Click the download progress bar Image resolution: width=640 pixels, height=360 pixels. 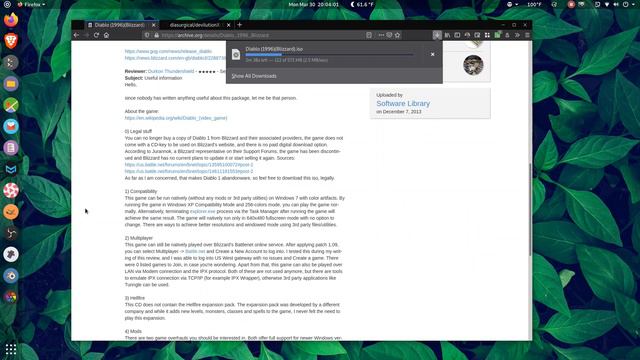click(329, 54)
